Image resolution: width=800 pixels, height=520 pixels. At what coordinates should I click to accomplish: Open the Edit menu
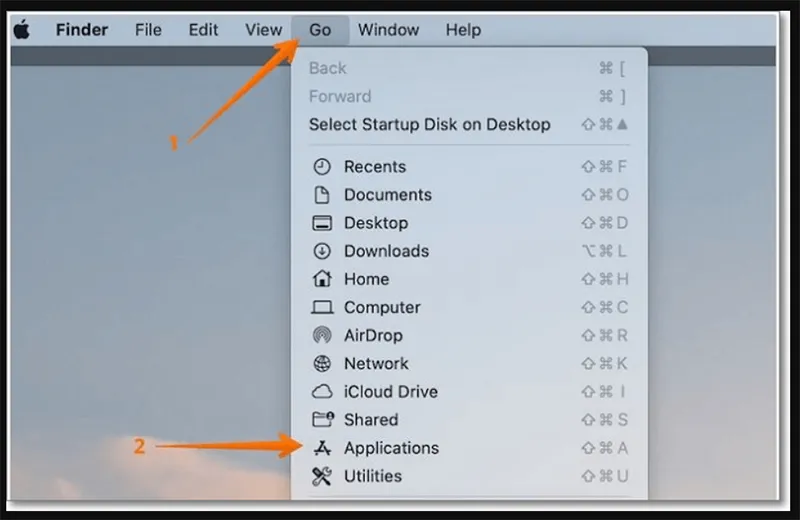(x=203, y=30)
